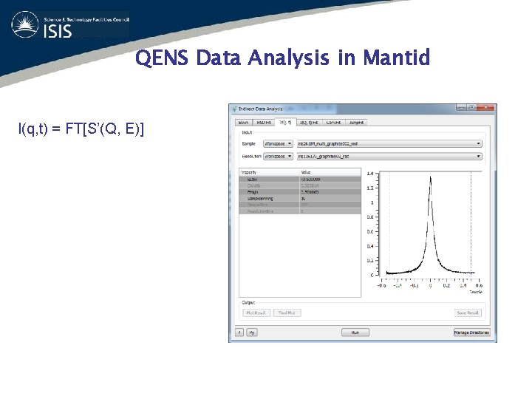Open Manage Directories
Image resolution: width=532 pixels, height=399 pixels.
[471, 332]
